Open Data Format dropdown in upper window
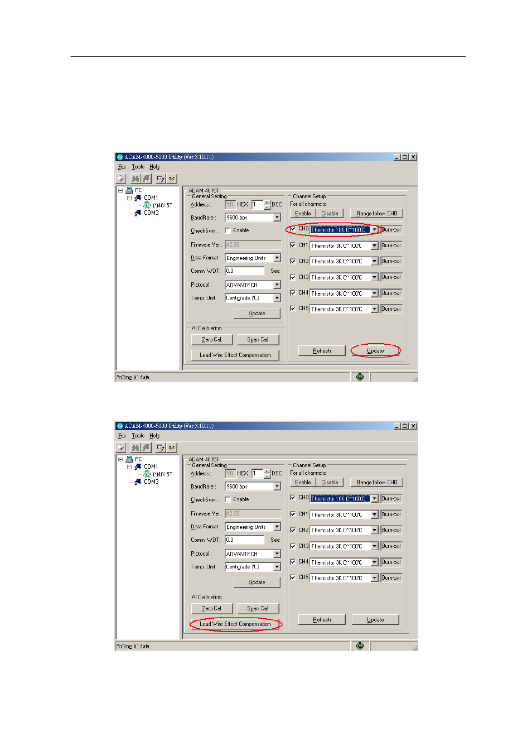Image resolution: width=532 pixels, height=756 pixels. pyautogui.click(x=277, y=258)
